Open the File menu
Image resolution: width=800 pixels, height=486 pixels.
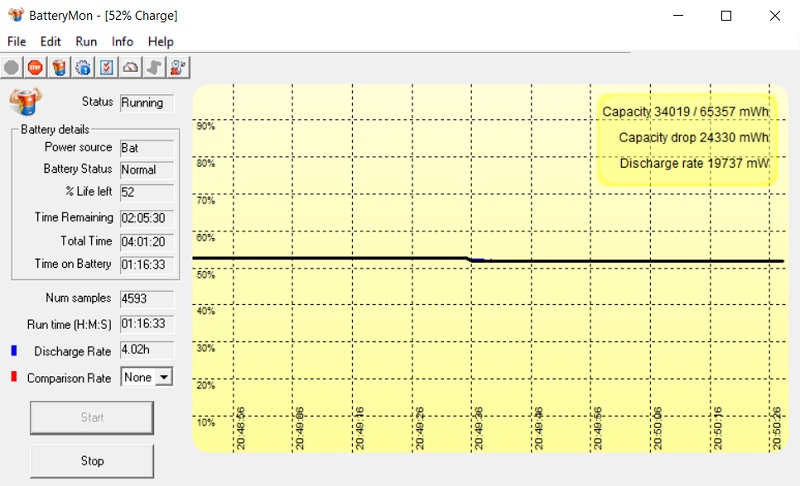(x=16, y=41)
